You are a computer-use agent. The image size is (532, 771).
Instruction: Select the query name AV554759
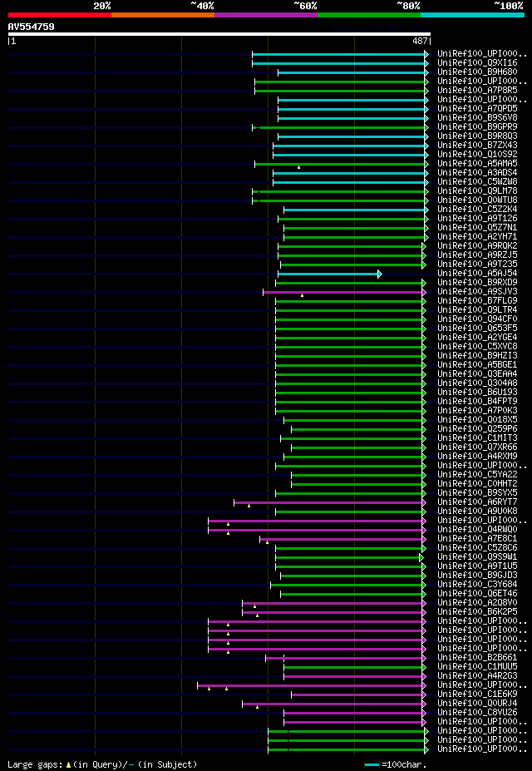point(32,27)
